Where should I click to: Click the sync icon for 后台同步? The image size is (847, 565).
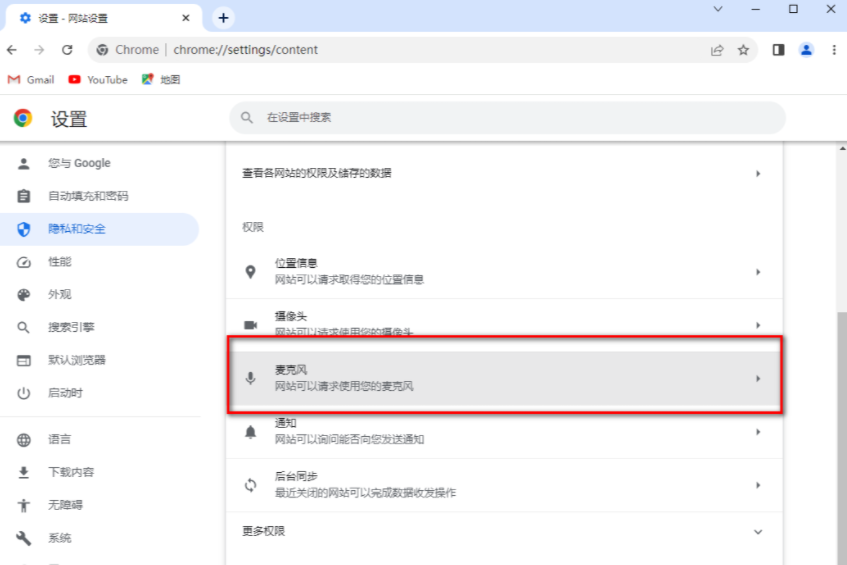click(250, 485)
